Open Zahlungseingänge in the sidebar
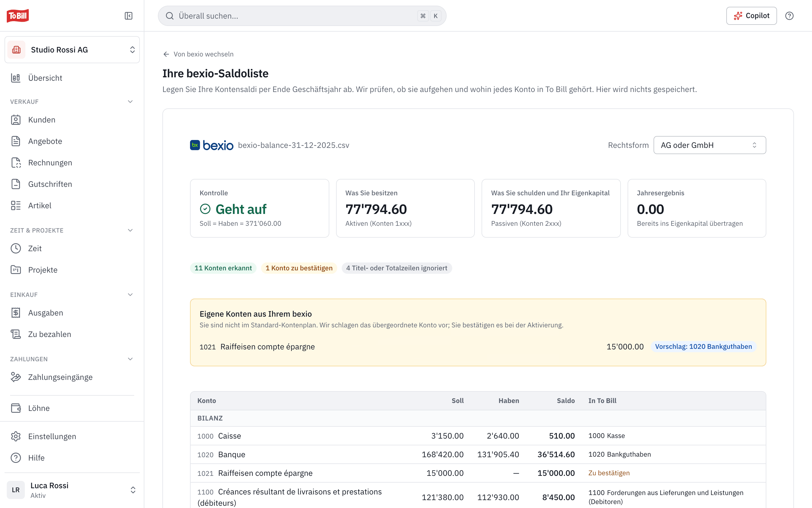Viewport: 812px width, 508px height. click(72, 377)
